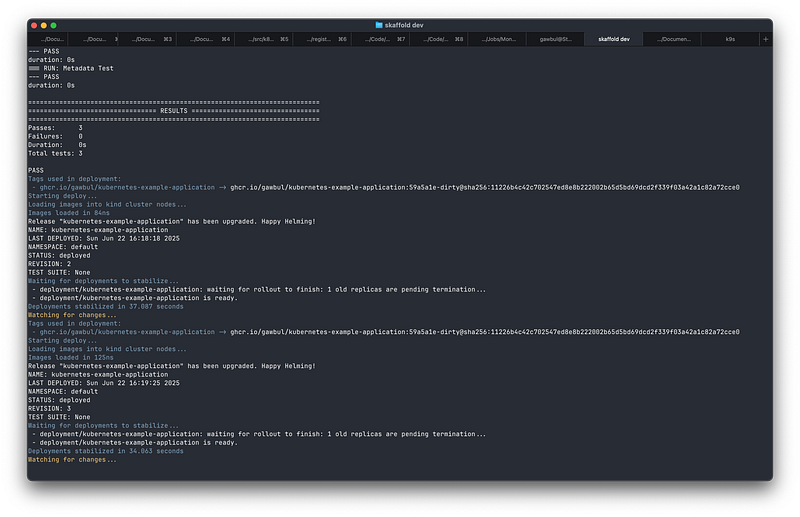
Task: Minimize the window using yellow button
Action: [44, 24]
